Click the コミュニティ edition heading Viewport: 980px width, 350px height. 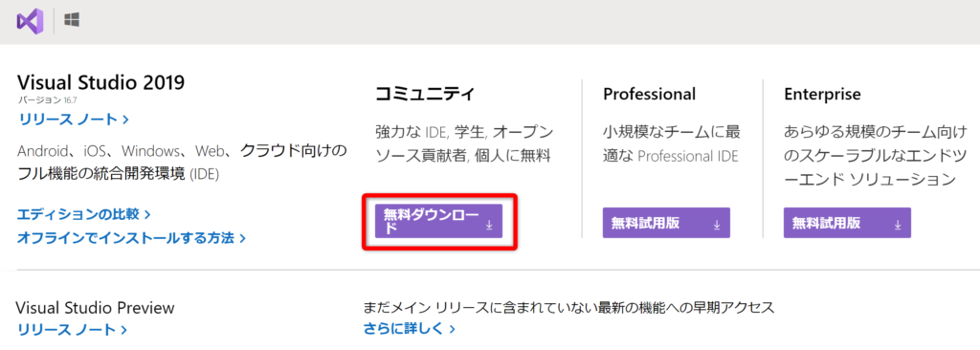pos(425,95)
